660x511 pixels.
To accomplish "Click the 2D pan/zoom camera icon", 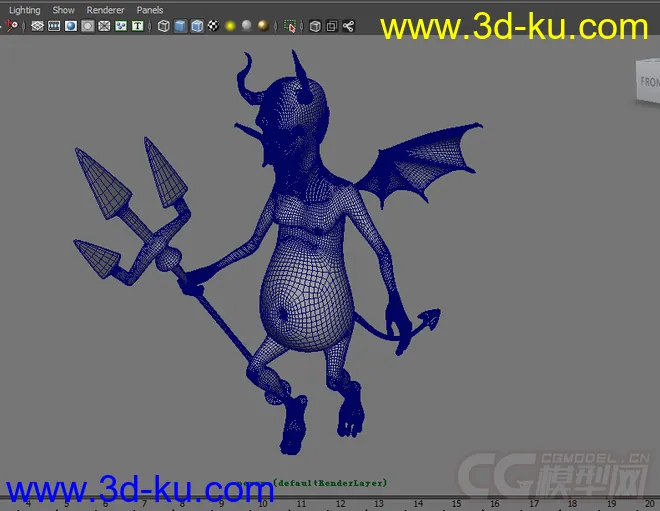I will (12, 26).
